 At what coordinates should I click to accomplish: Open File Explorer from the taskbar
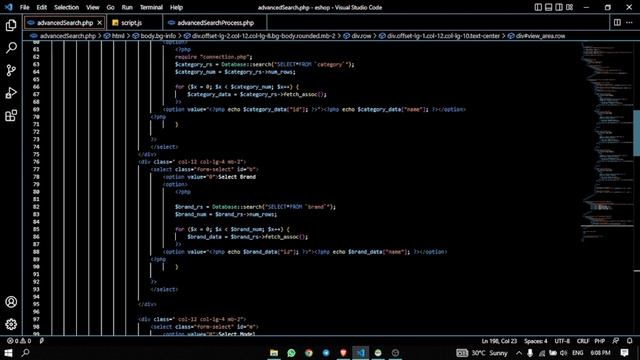(x=274, y=353)
